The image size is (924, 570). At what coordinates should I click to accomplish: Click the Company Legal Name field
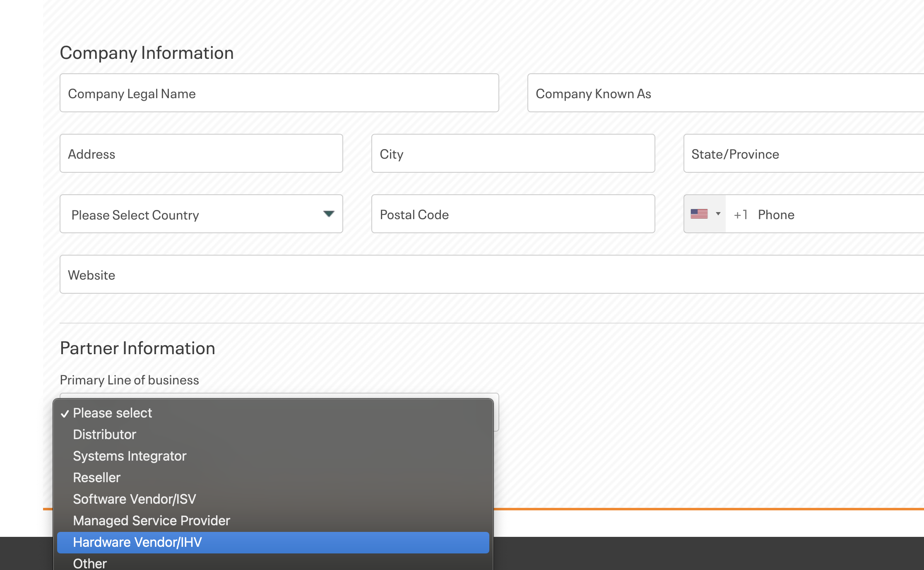pos(279,93)
